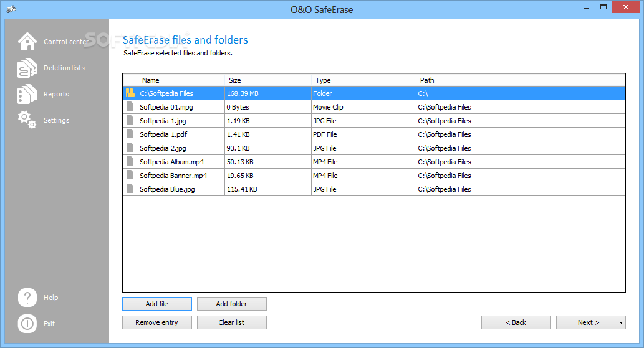Expand the Next button dropdown arrow
The width and height of the screenshot is (644, 348).
(621, 322)
